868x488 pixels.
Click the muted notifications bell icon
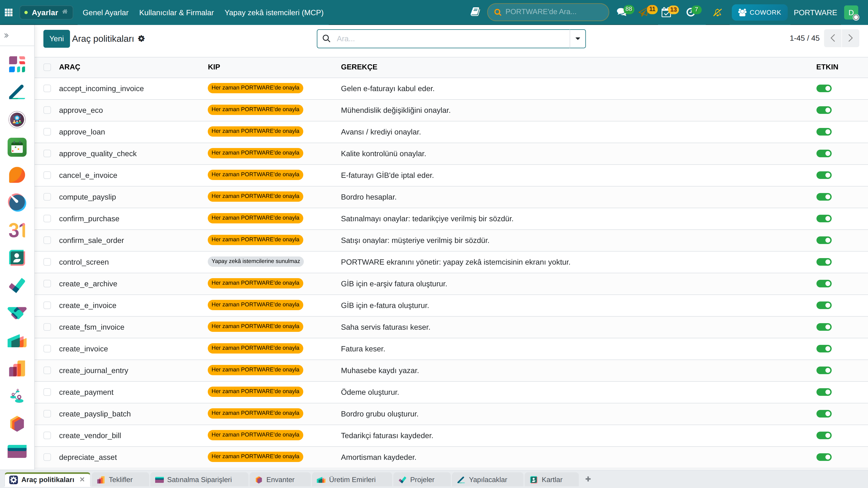(717, 12)
